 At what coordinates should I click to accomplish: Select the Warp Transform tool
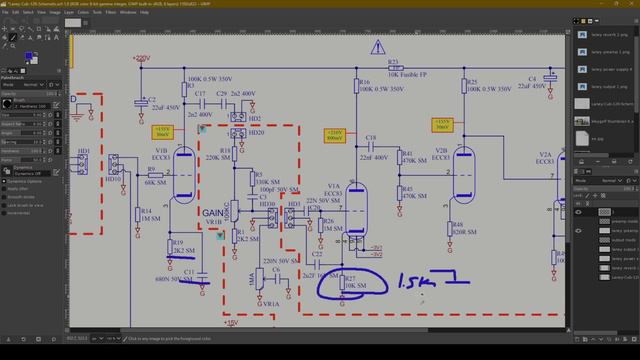pyautogui.click(x=56, y=29)
